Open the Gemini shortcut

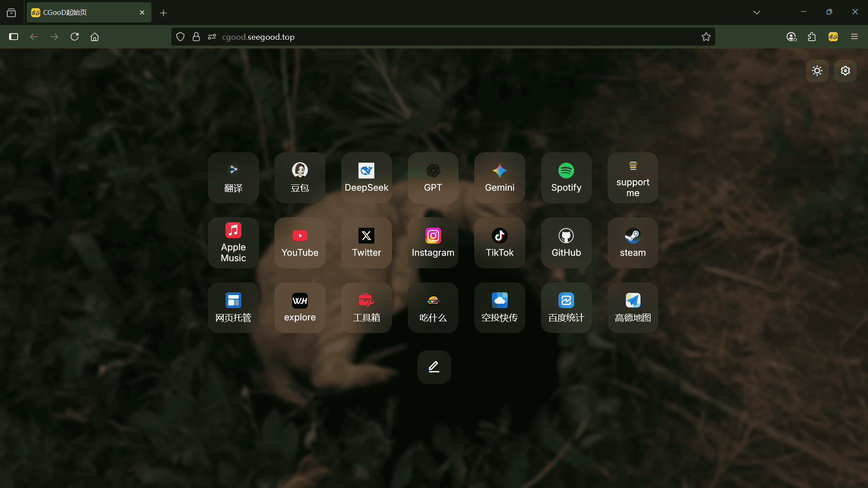point(500,178)
